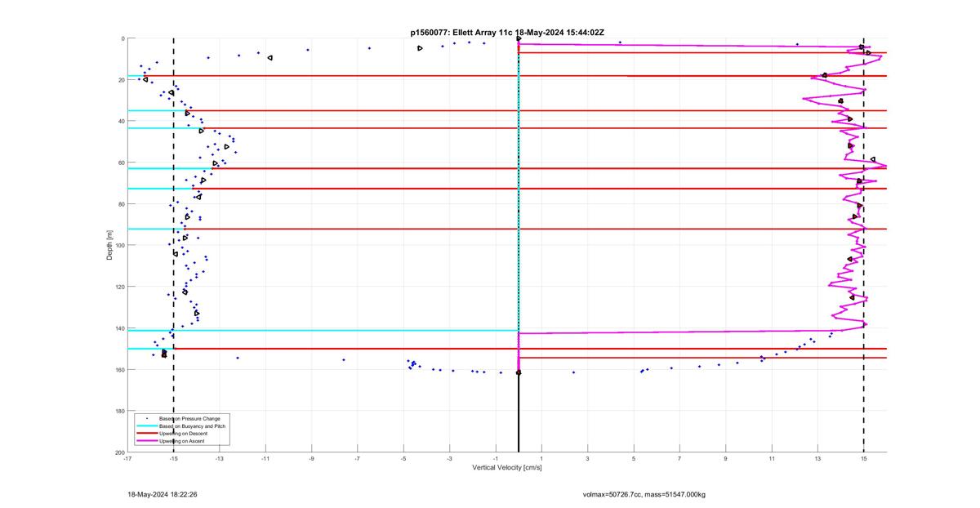Image resolution: width=980 pixels, height=508 pixels.
Task: Click the x-axis tick label '9'
Action: [725, 459]
